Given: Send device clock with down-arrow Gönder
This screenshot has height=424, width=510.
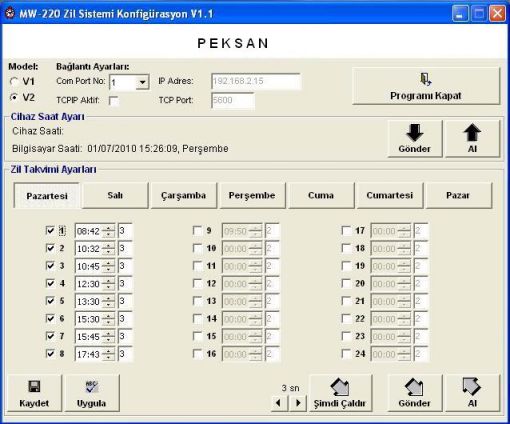Looking at the screenshot, I should pos(415,139).
